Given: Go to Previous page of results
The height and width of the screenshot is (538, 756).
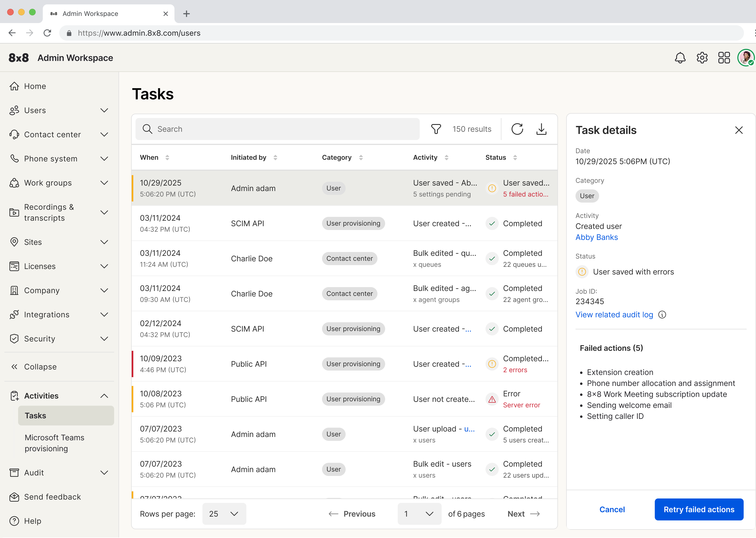Looking at the screenshot, I should 352,514.
